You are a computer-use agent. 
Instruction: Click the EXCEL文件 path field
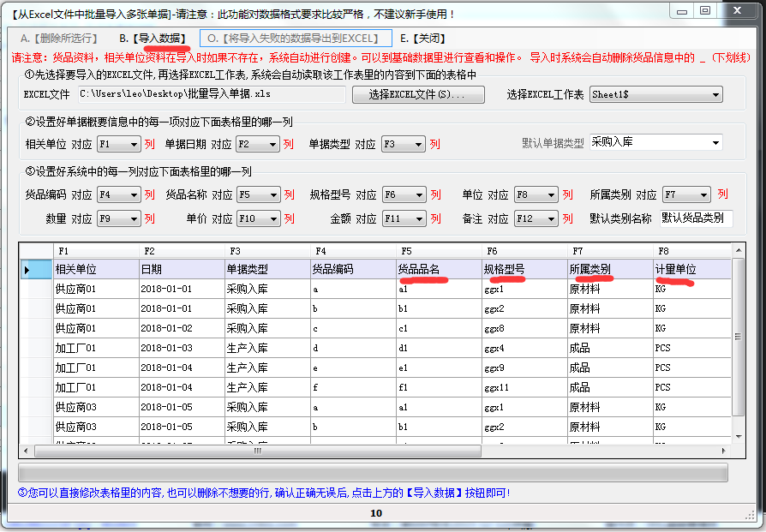click(x=210, y=93)
